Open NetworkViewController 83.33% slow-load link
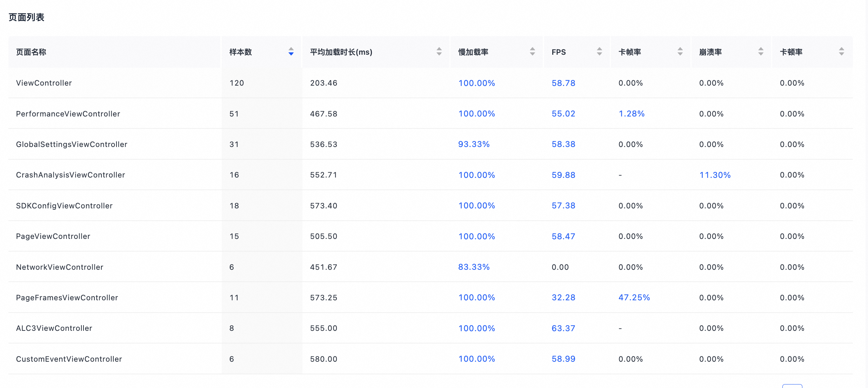868x388 pixels. tap(474, 267)
